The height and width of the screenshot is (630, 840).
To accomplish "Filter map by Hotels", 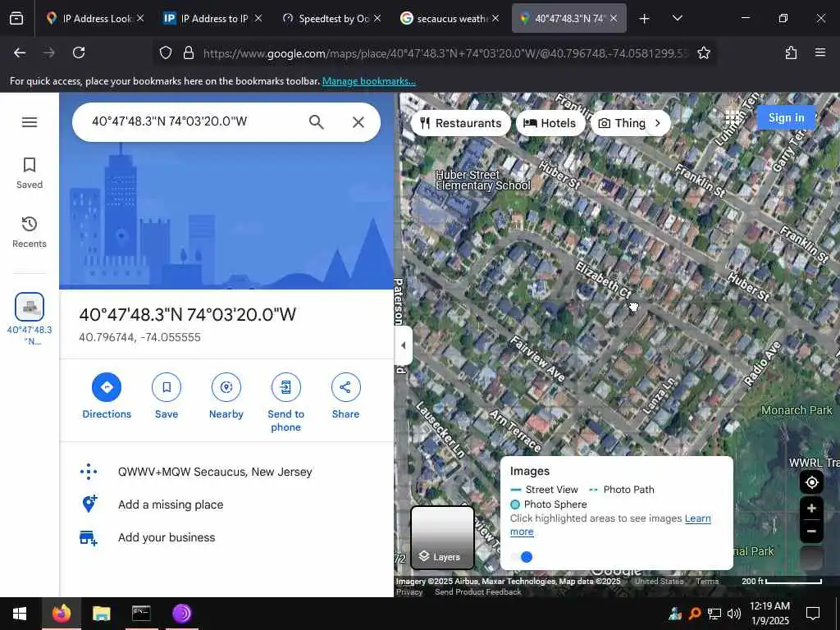I will point(550,123).
